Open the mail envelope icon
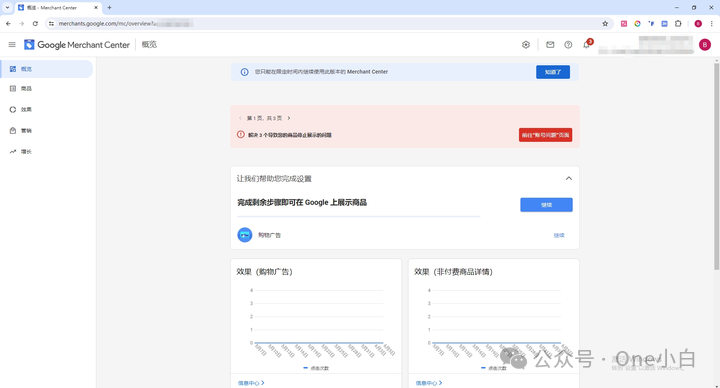Screen dimensions: 720x388 coord(550,45)
